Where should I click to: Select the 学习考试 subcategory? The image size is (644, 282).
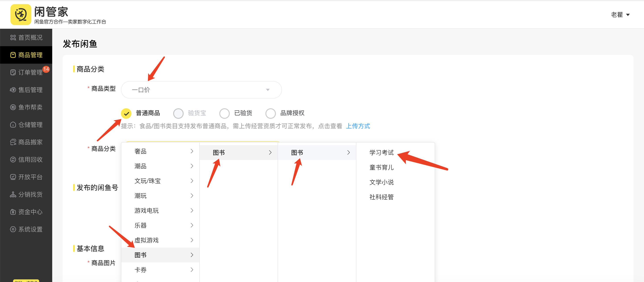pyautogui.click(x=381, y=153)
